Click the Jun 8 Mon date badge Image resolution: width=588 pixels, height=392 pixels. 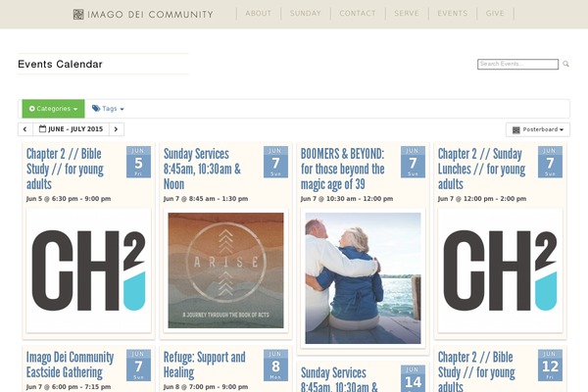coord(275,365)
